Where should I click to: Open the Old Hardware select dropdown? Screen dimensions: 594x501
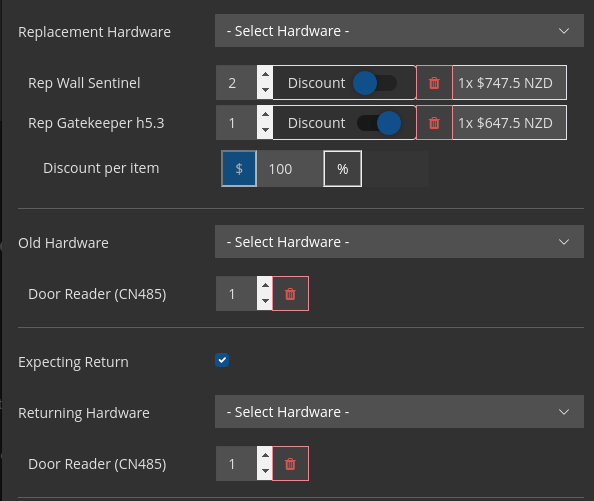pyautogui.click(x=399, y=242)
